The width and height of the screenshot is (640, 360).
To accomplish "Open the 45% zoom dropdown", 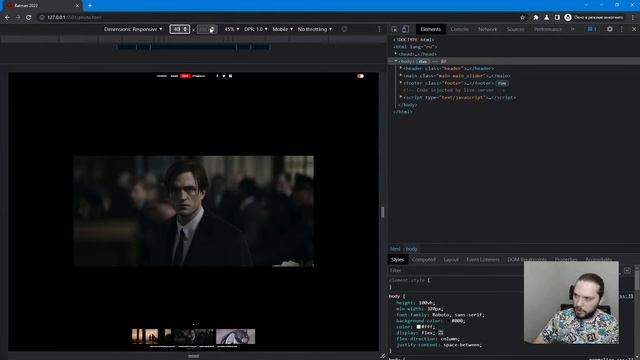I will tap(232, 29).
